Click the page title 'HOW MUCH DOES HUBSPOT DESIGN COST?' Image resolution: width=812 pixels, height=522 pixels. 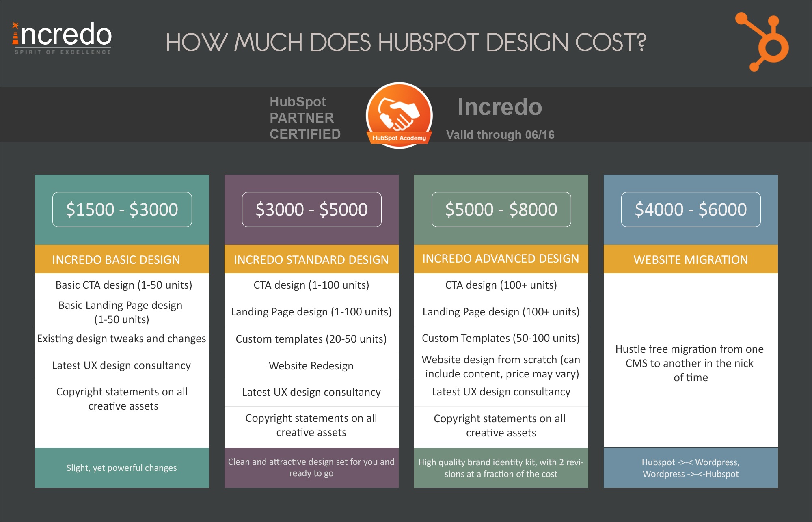(x=406, y=42)
